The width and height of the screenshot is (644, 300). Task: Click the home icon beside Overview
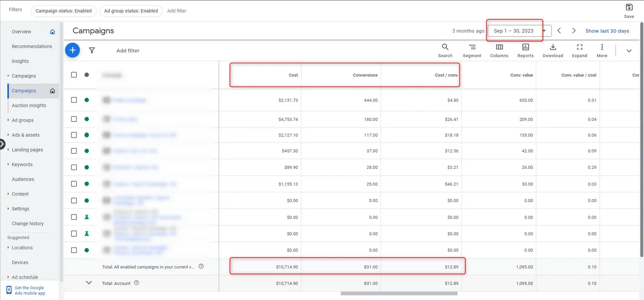click(52, 31)
